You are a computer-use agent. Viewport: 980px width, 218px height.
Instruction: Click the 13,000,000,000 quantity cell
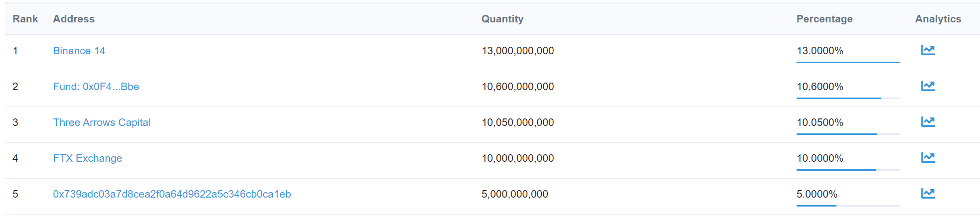[517, 51]
